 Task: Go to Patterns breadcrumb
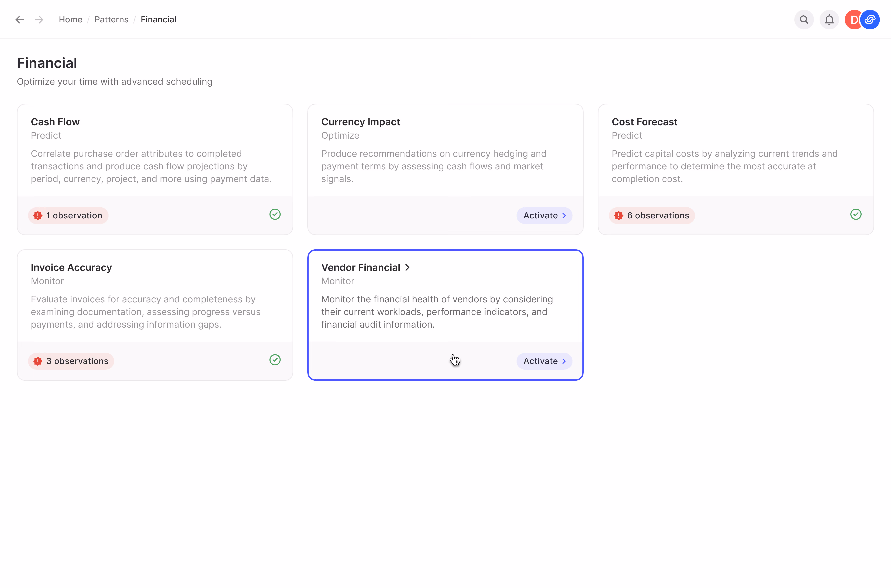pos(111,19)
